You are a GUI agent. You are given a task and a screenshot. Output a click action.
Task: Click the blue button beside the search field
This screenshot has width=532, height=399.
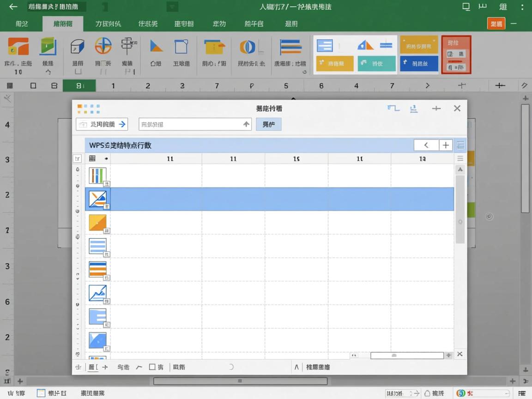[x=268, y=124]
